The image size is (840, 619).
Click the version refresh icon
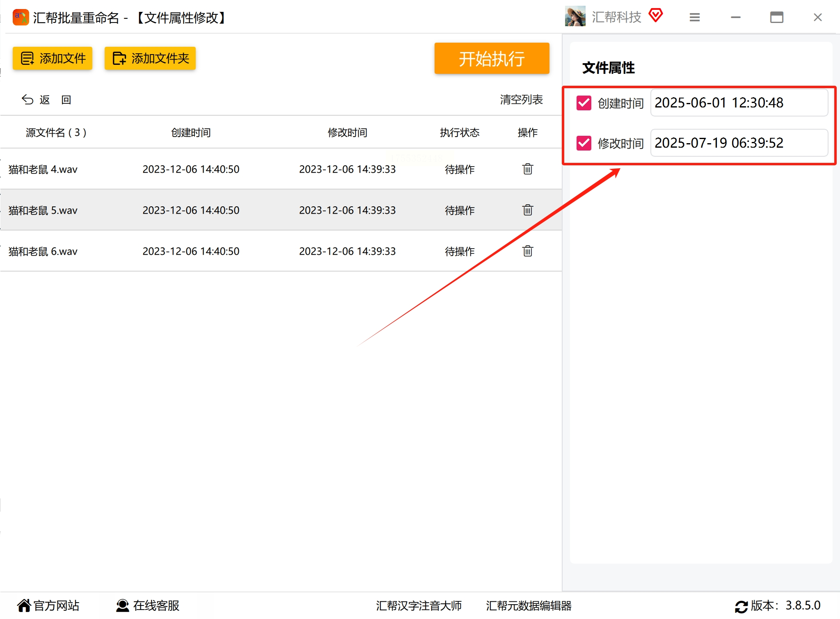[741, 606]
